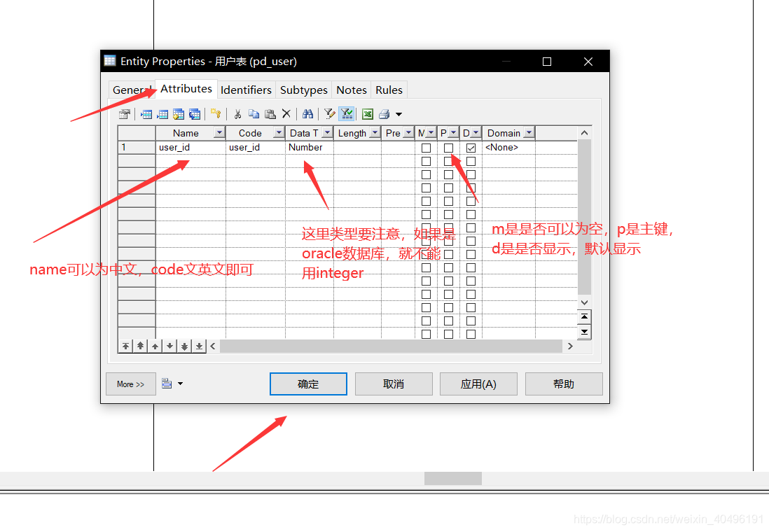Click the Reuse Data Items icon
The height and width of the screenshot is (532, 769).
195,114
